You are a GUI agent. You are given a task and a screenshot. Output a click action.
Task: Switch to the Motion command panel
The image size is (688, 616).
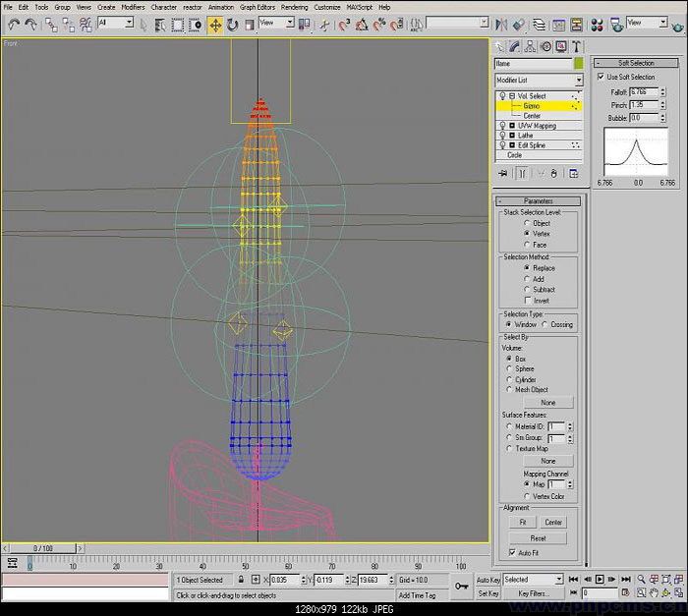tap(545, 46)
